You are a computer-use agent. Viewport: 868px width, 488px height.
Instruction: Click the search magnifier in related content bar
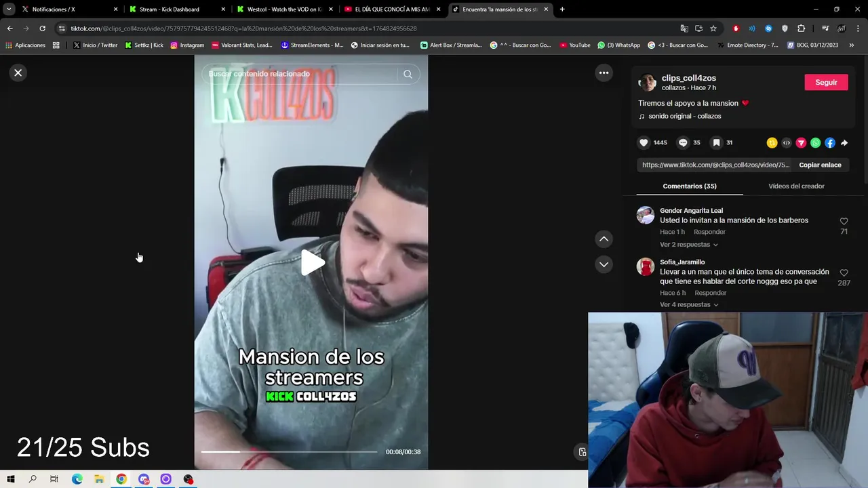click(408, 74)
